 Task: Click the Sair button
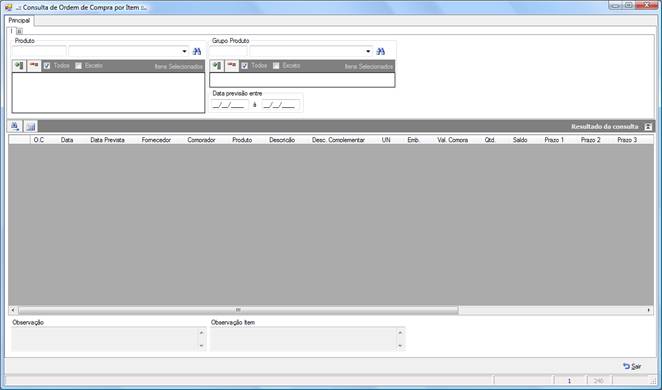[x=632, y=366]
